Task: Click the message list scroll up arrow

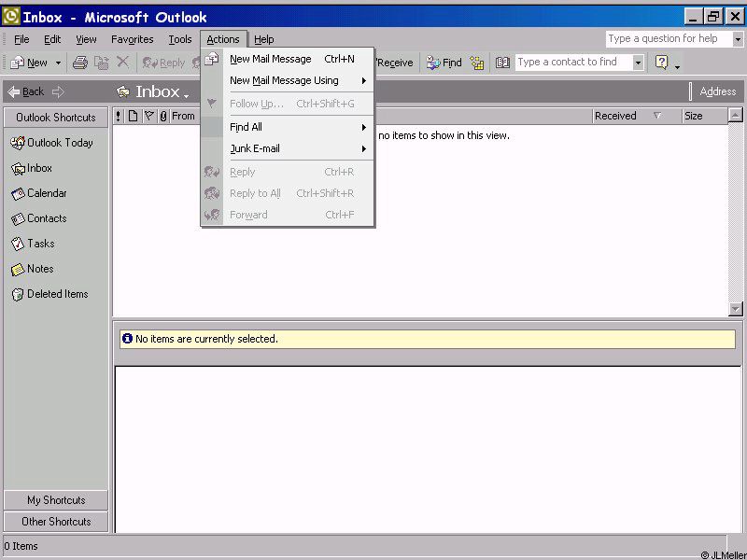Action: [x=736, y=115]
